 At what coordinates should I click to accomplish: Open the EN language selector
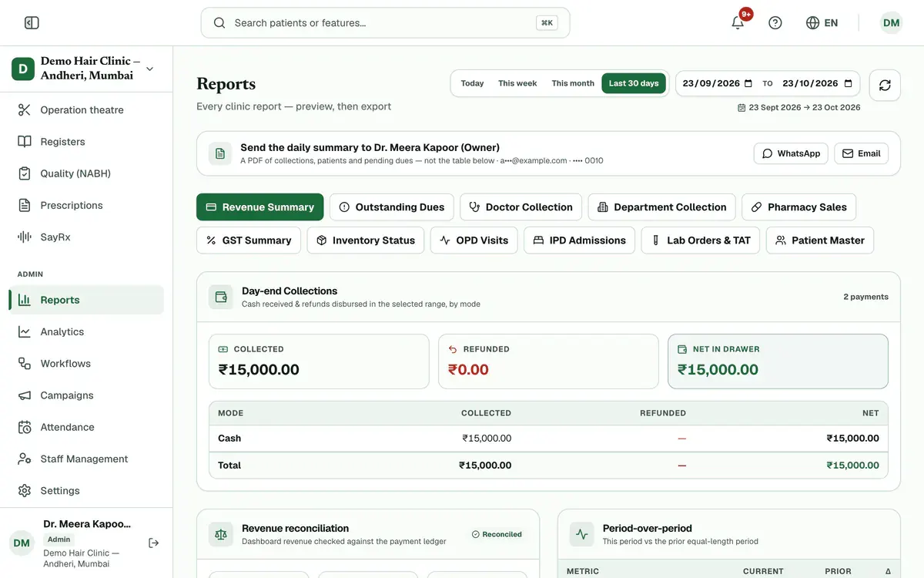tap(822, 23)
